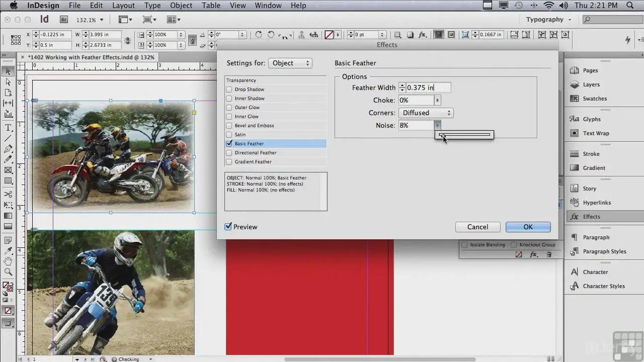The image size is (644, 362).
Task: Select the Type tool in toolbox
Action: [8, 128]
